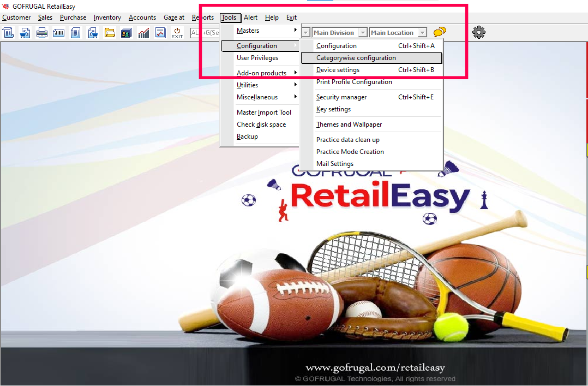Open the Purchase menu
The height and width of the screenshot is (386, 588).
pyautogui.click(x=73, y=17)
